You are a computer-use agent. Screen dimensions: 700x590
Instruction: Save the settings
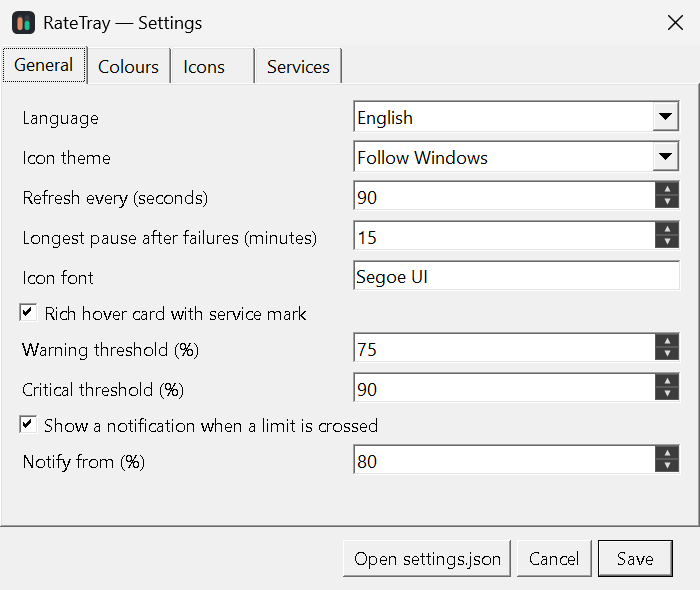(635, 558)
